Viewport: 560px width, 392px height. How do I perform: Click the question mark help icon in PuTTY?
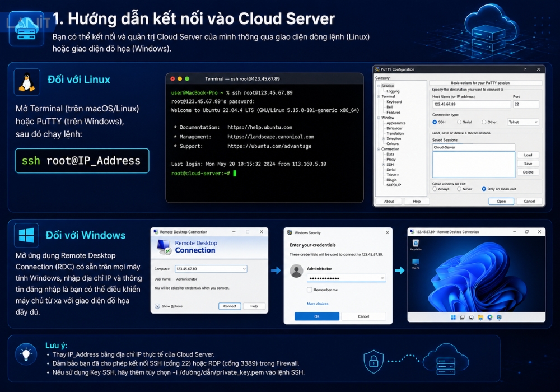pyautogui.click(x=525, y=69)
